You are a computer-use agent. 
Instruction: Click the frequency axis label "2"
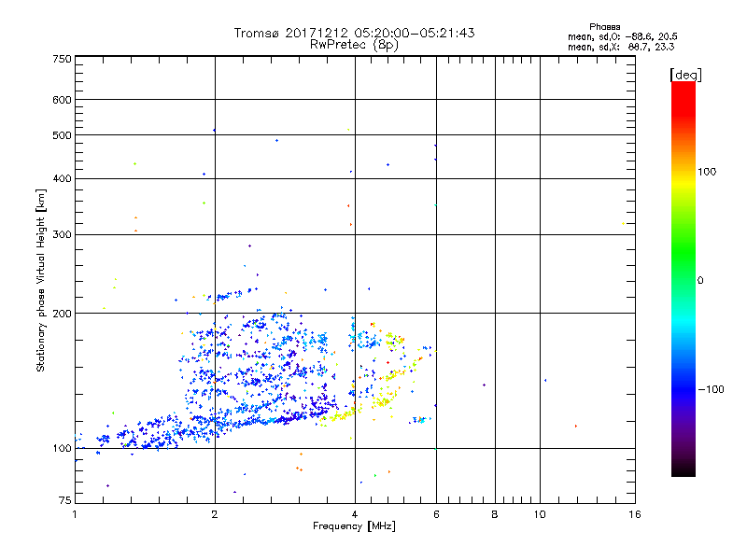[215, 514]
